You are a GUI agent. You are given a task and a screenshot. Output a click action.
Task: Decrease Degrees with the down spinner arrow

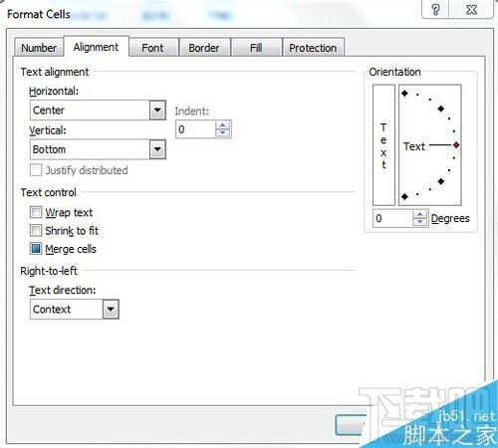click(x=420, y=222)
